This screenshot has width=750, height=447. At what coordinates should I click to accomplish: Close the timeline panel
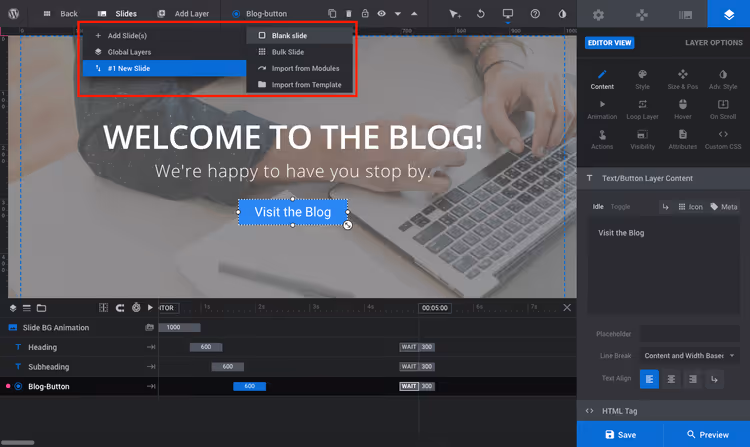(x=567, y=307)
